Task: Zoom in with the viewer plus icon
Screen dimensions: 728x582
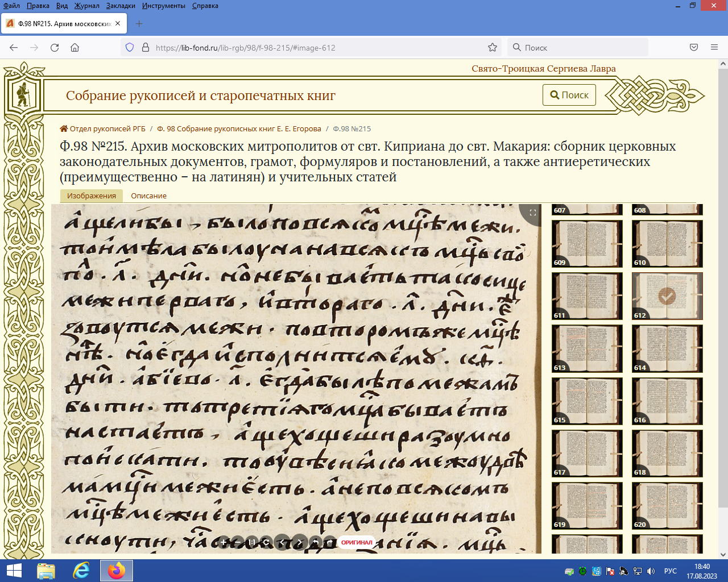Action: pyautogui.click(x=224, y=542)
